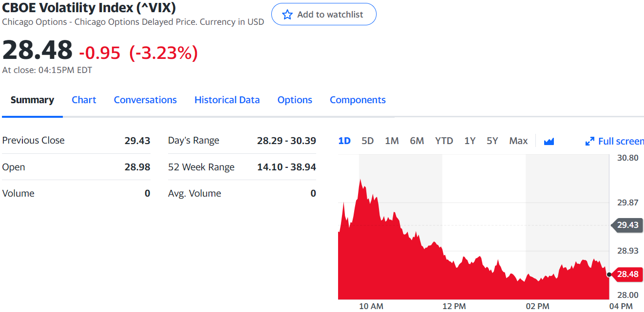Click Day's Range value 28.29 - 30.39
The width and height of the screenshot is (644, 312).
point(286,141)
